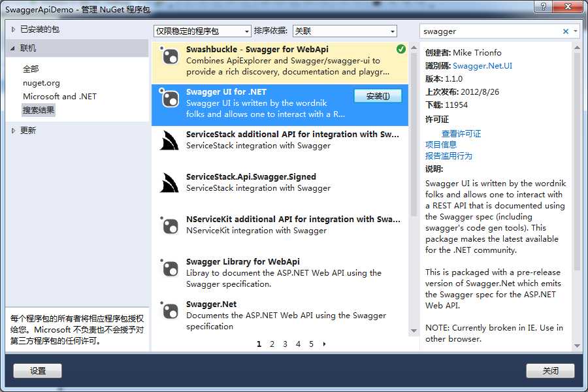Go to results page 3
The image size is (588, 392).
coord(285,344)
